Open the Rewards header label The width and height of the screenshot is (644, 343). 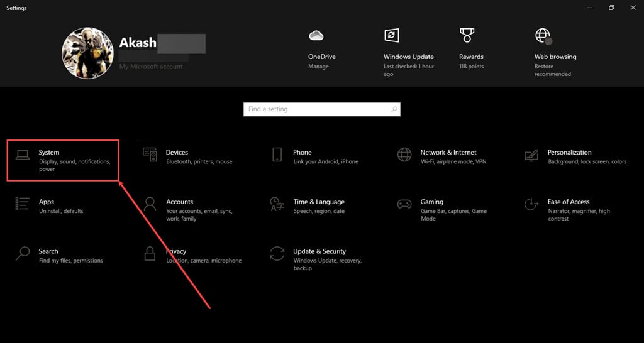[471, 57]
